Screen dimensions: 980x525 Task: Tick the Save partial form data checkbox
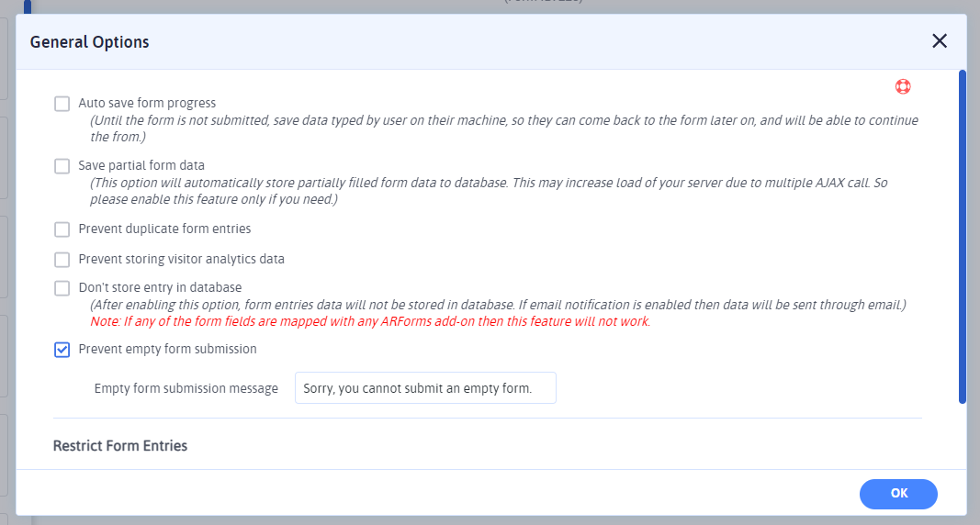coord(62,166)
